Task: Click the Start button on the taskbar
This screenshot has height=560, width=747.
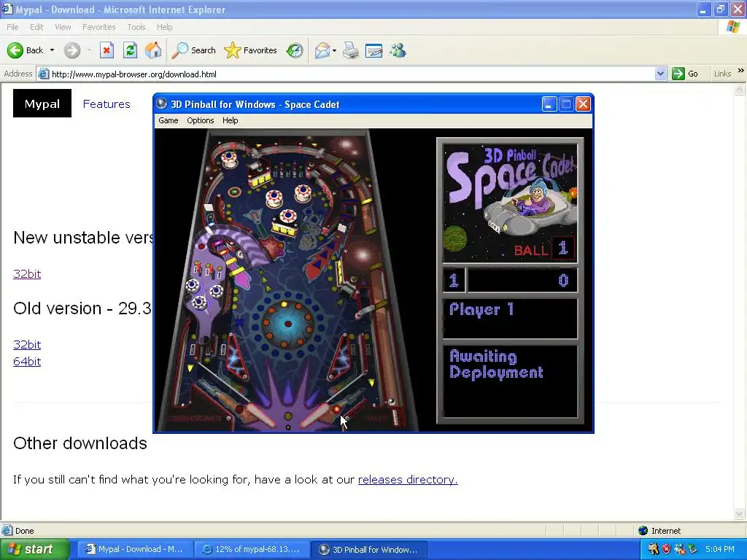Action: coord(34,550)
